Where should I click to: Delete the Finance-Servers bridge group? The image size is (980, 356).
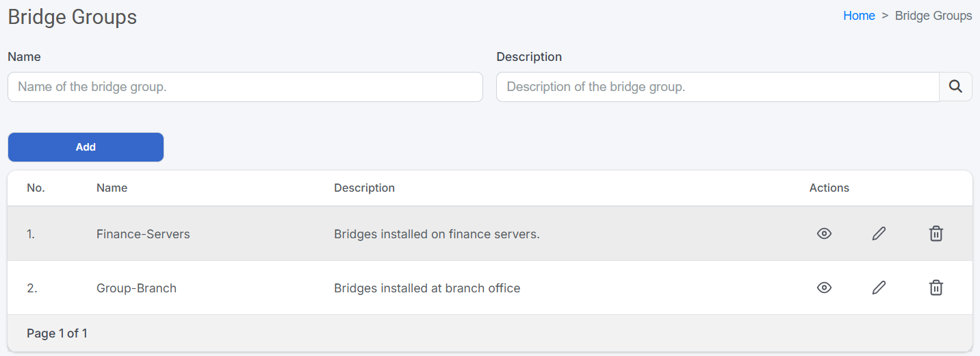(x=936, y=233)
